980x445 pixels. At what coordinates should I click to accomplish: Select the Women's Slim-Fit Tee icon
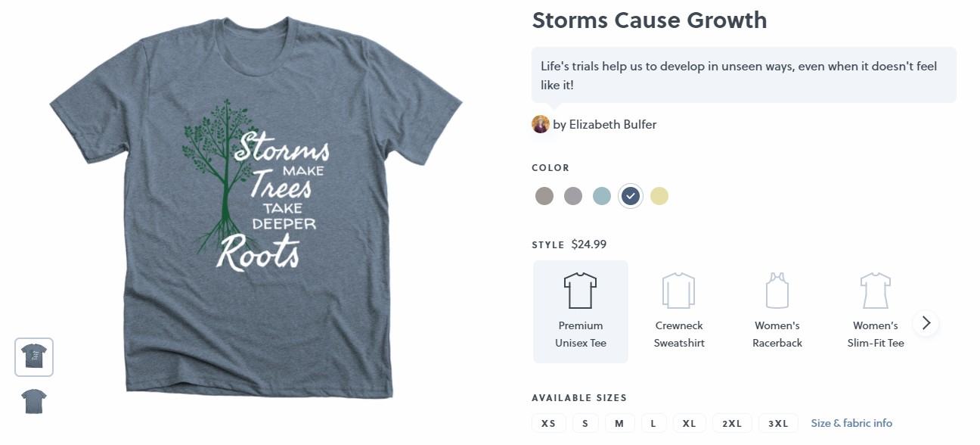(x=875, y=291)
